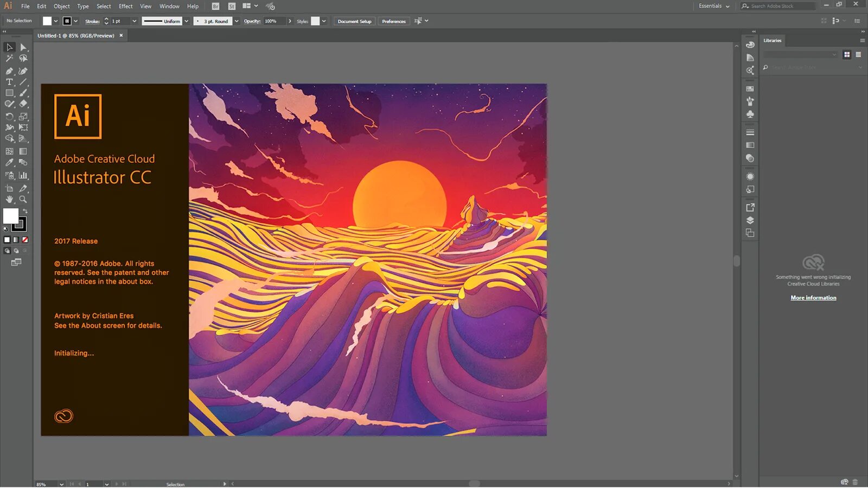Switch to Untitled-1 document tab
The height and width of the screenshot is (488, 868).
coord(76,36)
